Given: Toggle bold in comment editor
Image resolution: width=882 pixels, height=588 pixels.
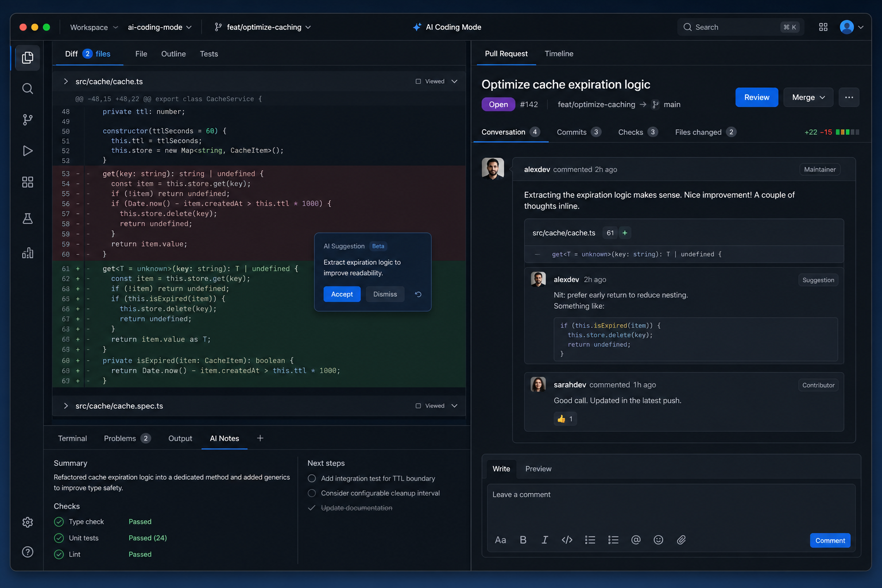Looking at the screenshot, I should 523,540.
